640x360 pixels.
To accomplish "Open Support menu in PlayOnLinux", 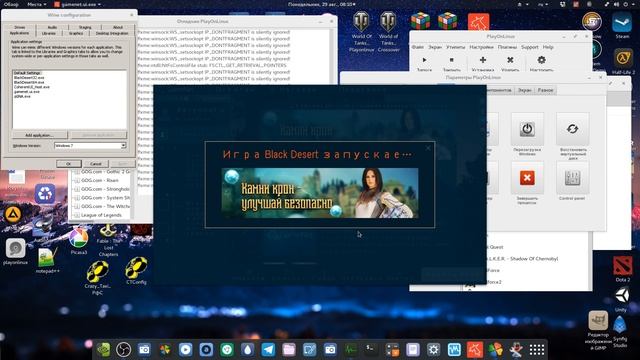I will [530, 47].
